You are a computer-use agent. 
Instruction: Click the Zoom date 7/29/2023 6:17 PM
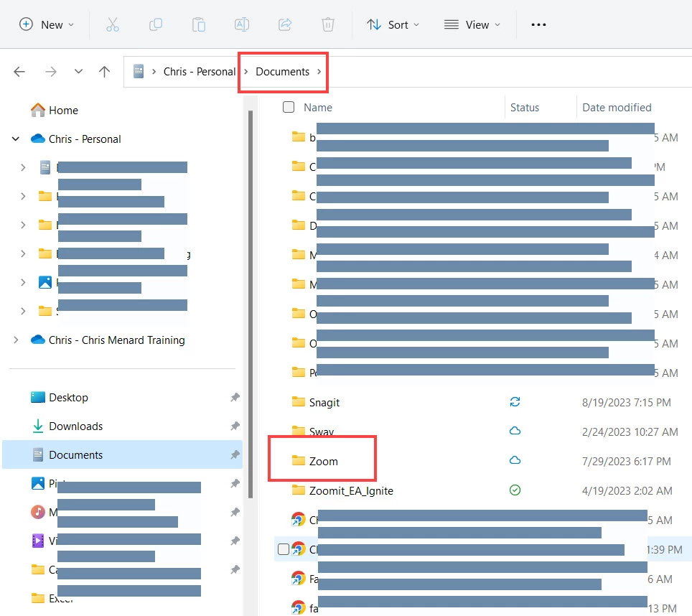tap(626, 462)
